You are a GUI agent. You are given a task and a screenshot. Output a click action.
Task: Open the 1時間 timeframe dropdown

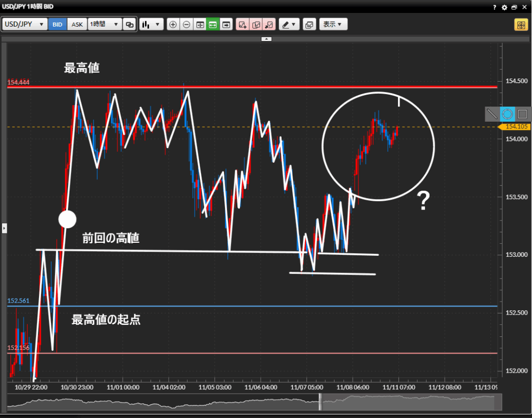[x=104, y=24]
